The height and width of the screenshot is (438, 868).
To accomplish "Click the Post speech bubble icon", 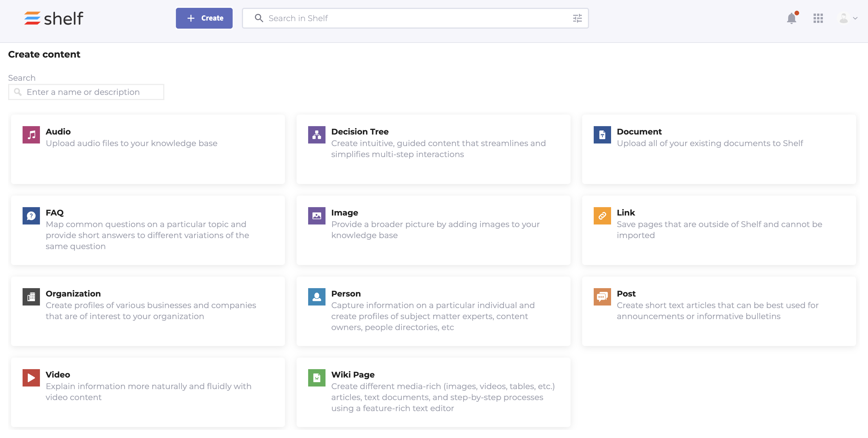I will 602,297.
